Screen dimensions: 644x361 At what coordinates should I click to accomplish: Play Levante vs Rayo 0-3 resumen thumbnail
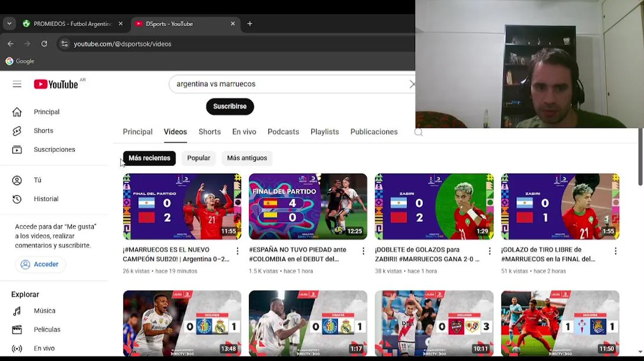coord(434,323)
